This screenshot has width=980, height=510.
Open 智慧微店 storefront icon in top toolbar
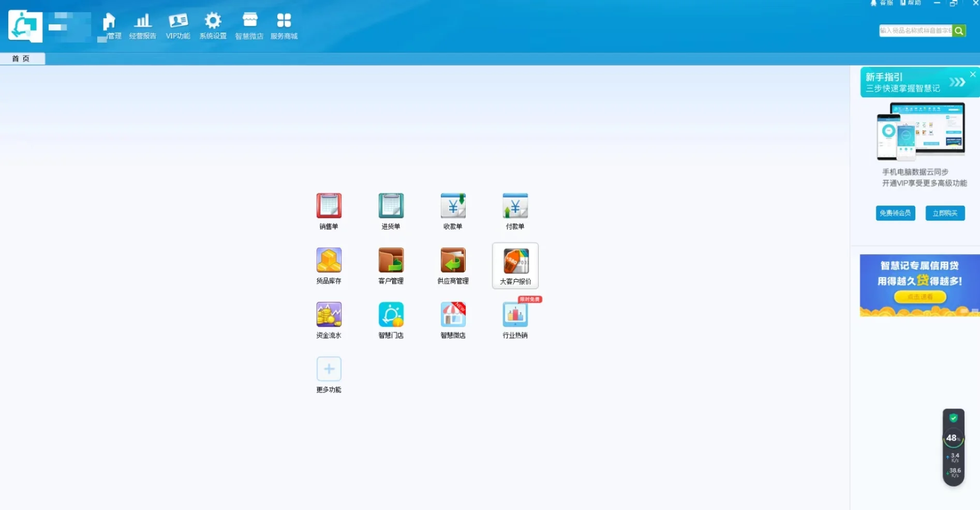250,20
